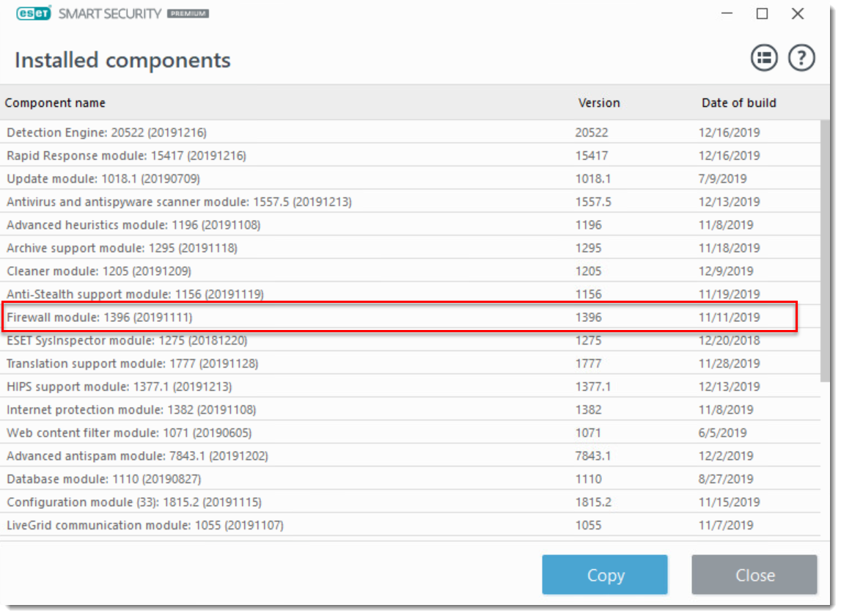
Task: Click version value 1815.2
Action: (592, 501)
